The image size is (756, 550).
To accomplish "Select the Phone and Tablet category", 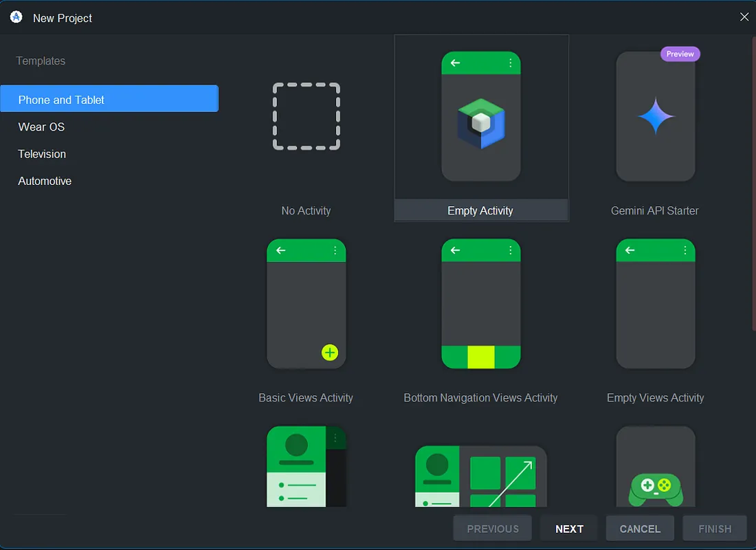I will tap(109, 99).
